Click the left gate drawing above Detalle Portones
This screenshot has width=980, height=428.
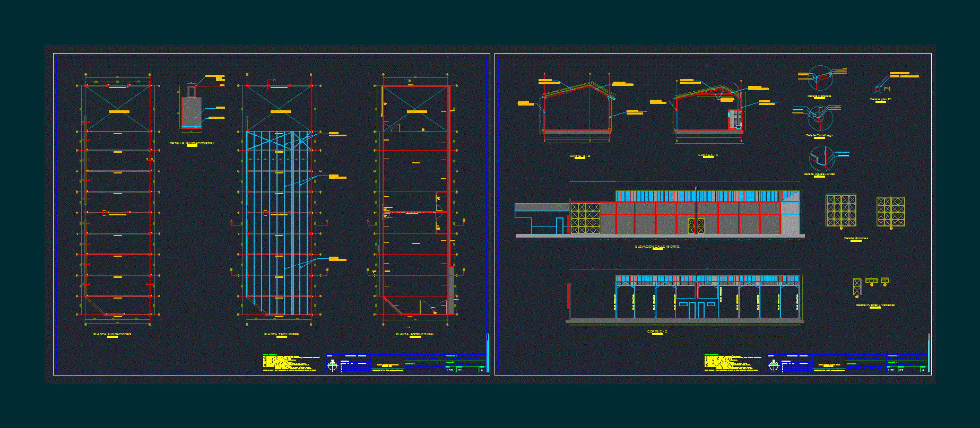pyautogui.click(x=841, y=211)
